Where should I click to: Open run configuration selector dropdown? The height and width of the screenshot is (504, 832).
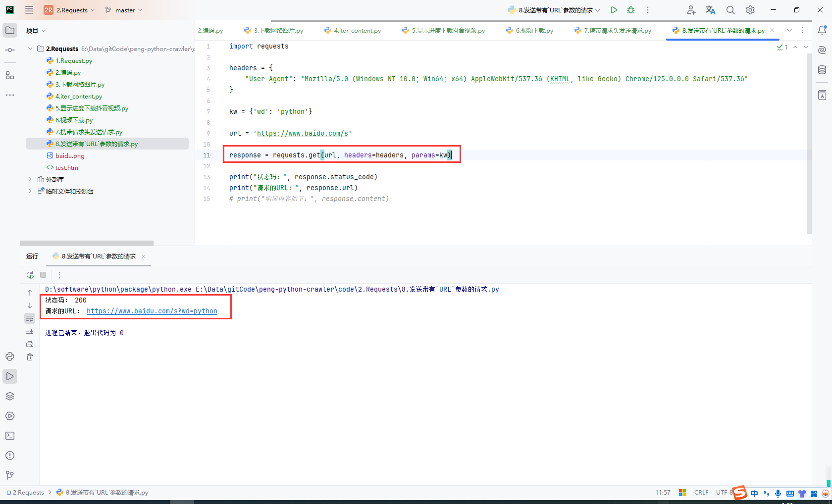[554, 10]
